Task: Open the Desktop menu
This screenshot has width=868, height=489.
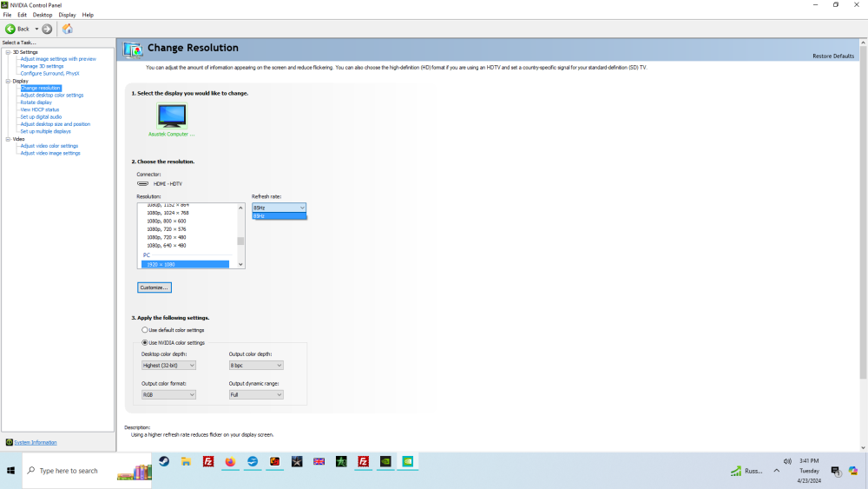Action: point(43,15)
